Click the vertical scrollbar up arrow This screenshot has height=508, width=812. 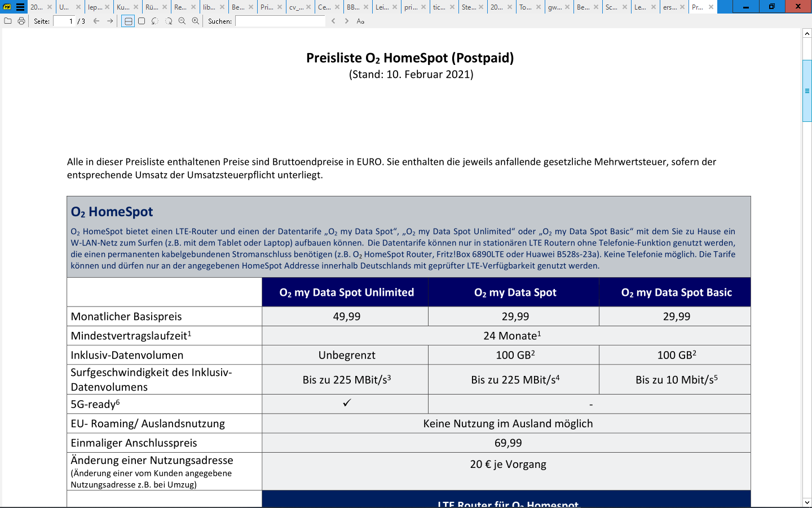(x=807, y=33)
